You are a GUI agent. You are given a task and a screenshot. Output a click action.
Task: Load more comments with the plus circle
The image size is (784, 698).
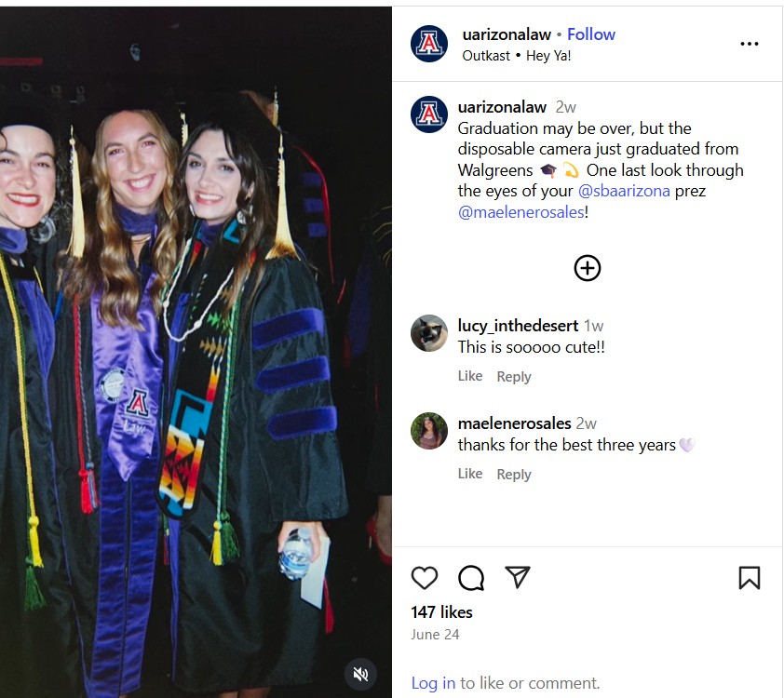pos(587,268)
